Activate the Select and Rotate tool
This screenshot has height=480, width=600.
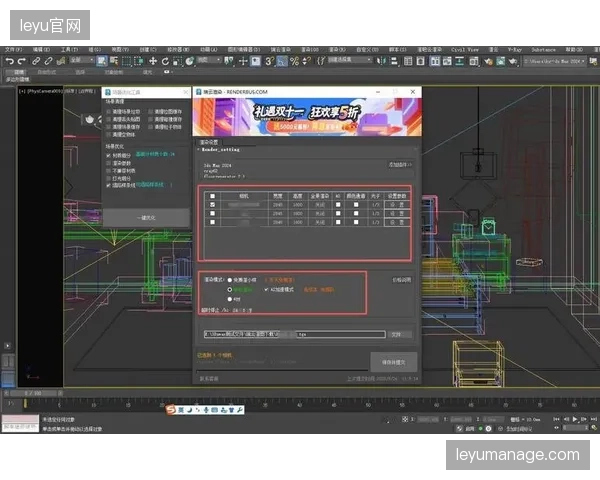point(165,61)
